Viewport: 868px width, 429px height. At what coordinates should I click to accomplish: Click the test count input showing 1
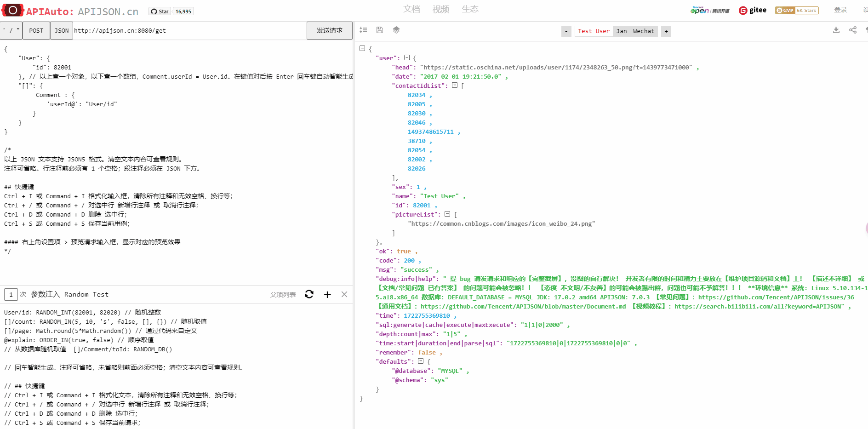point(11,294)
